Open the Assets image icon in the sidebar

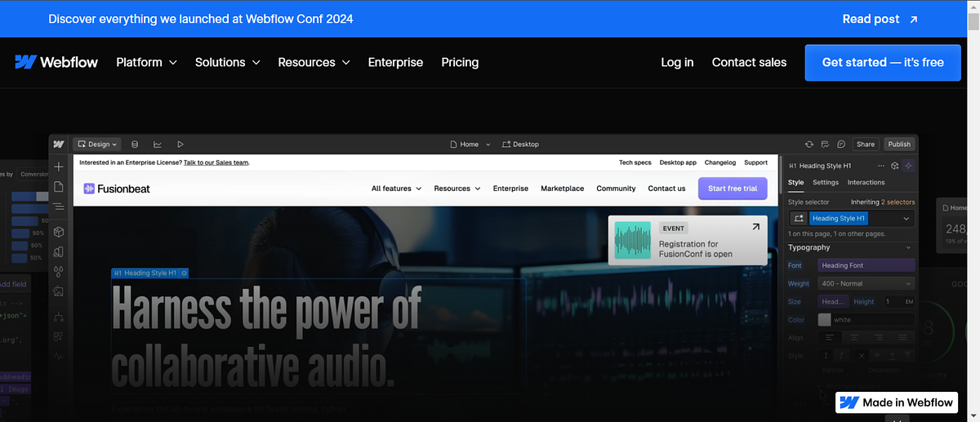click(59, 291)
